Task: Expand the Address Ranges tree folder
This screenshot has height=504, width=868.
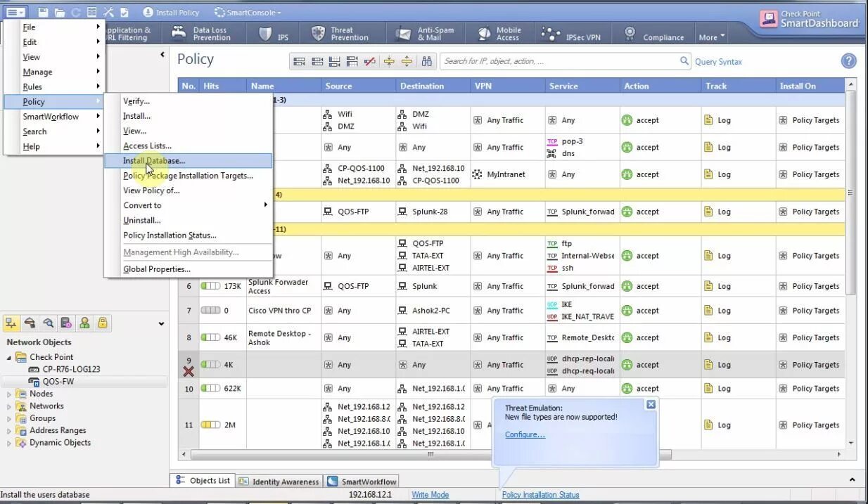Action: pos(10,431)
